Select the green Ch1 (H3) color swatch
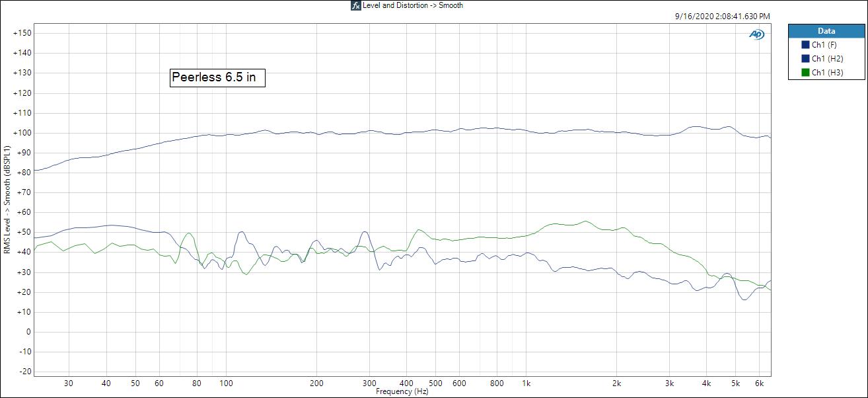 coord(805,73)
